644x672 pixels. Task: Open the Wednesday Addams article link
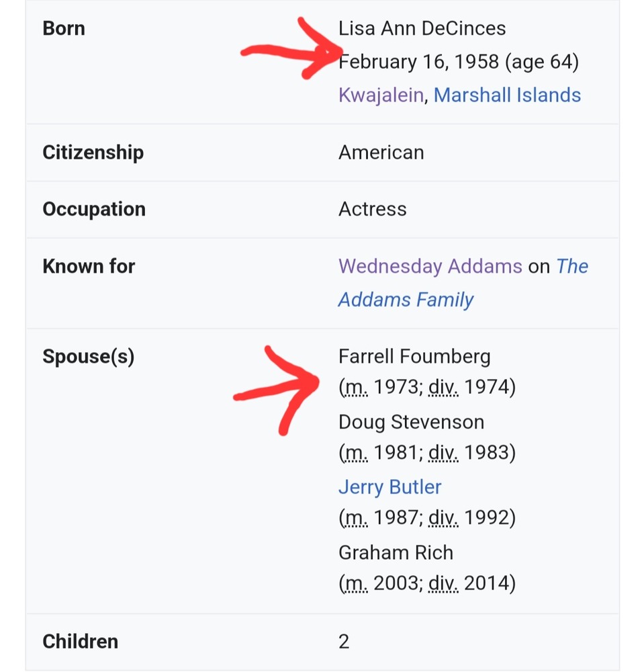(430, 267)
